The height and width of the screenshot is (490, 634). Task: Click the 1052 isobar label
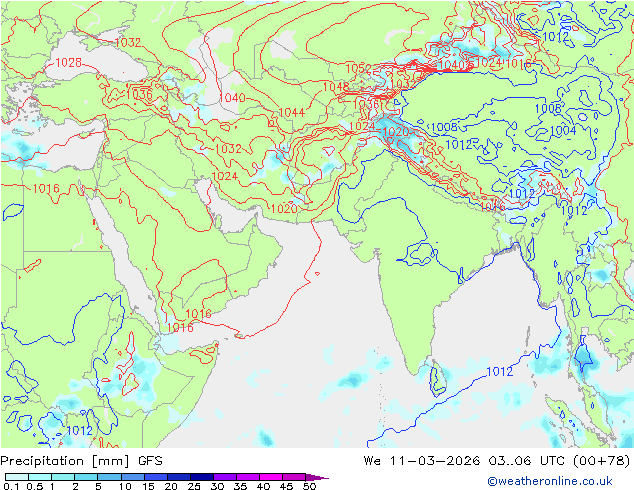(358, 68)
